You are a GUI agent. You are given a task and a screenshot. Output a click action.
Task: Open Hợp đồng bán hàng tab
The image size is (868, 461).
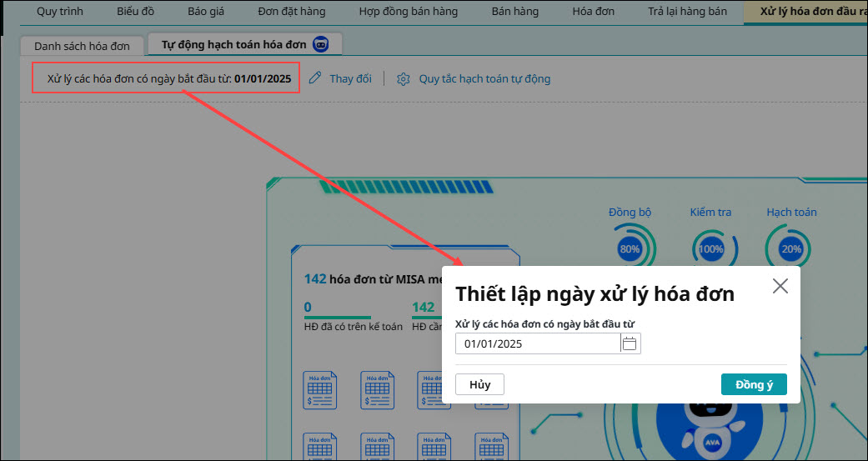pyautogui.click(x=408, y=12)
